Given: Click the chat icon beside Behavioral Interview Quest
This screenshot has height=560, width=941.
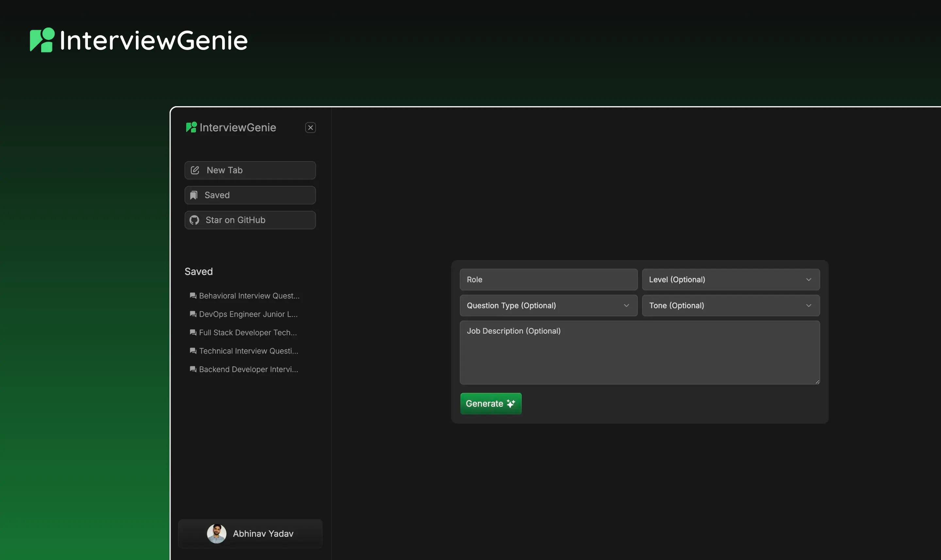Looking at the screenshot, I should coord(193,296).
